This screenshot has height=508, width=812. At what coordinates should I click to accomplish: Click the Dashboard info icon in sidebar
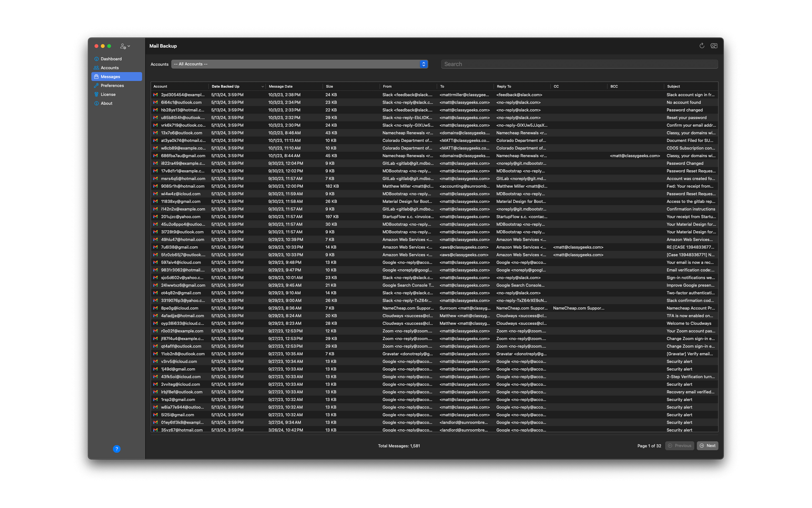click(96, 59)
